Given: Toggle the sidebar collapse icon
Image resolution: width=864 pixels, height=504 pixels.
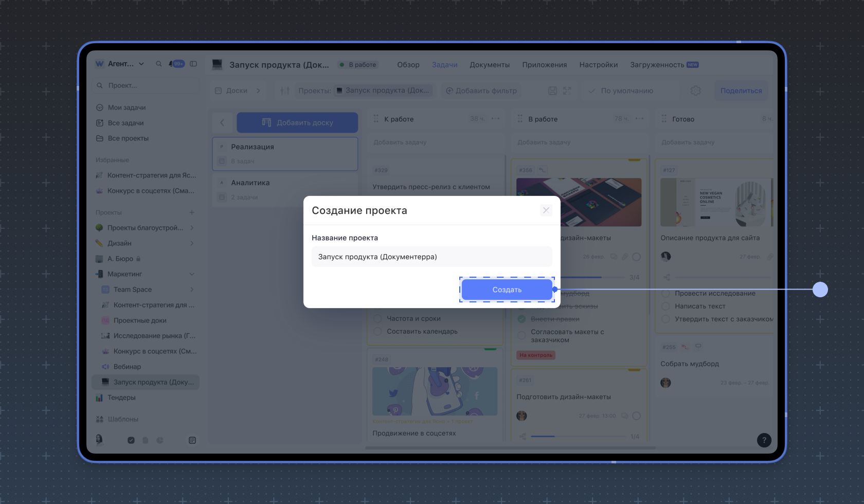Looking at the screenshot, I should [193, 64].
